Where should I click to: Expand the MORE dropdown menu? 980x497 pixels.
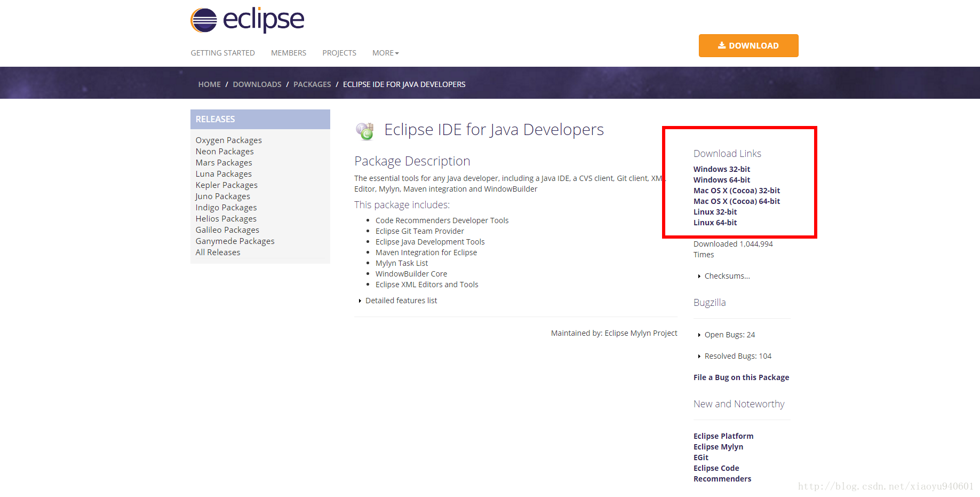tap(386, 53)
